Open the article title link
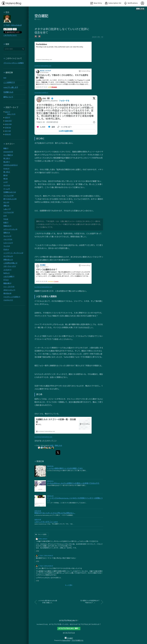Viewport: 147px width, 644px height. pyautogui.click(x=62, y=31)
